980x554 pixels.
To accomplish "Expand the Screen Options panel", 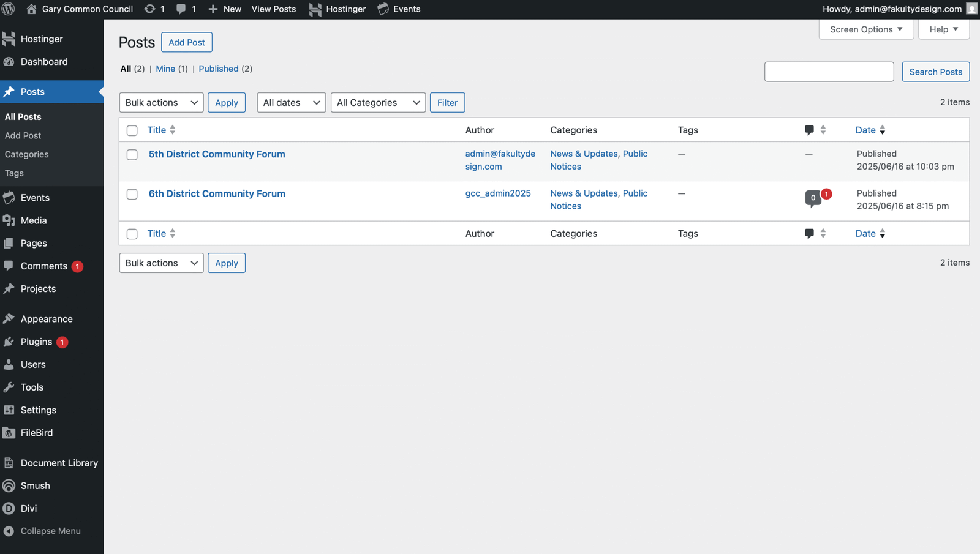I will pyautogui.click(x=866, y=29).
